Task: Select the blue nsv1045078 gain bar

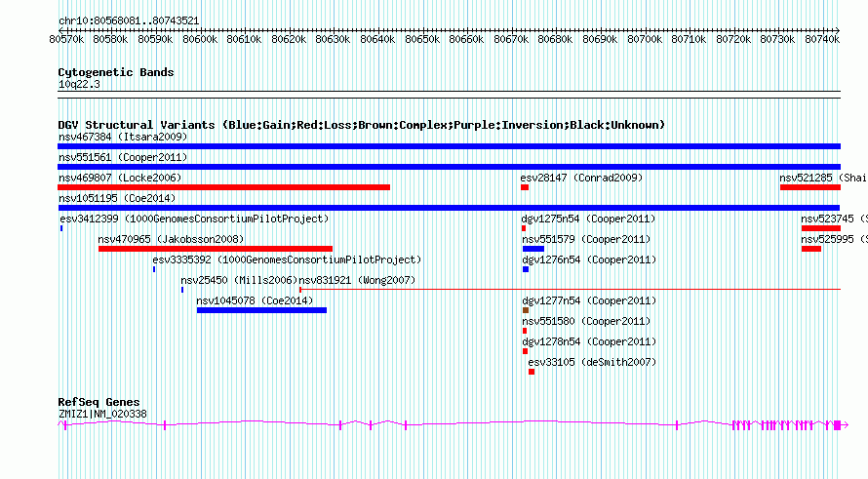Action: coord(261,310)
